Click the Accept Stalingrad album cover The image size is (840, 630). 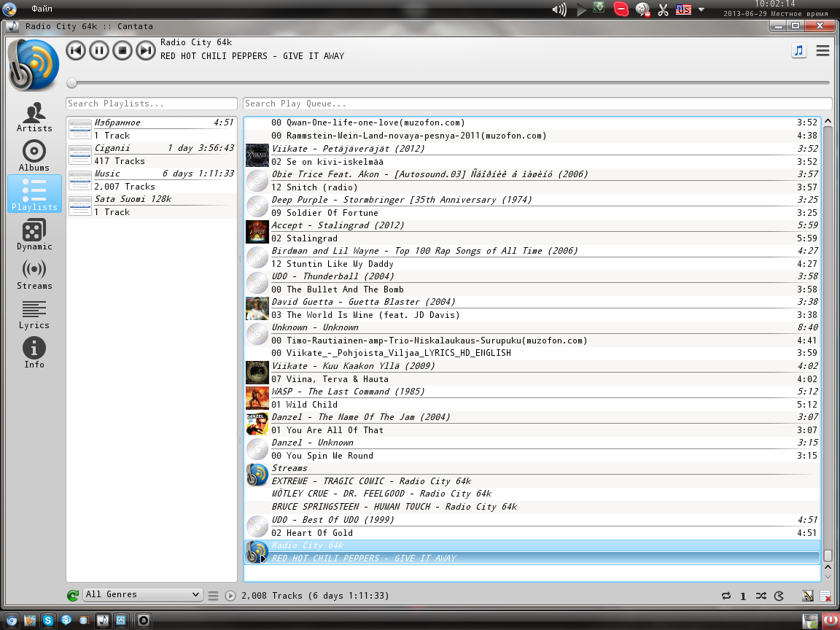257,232
